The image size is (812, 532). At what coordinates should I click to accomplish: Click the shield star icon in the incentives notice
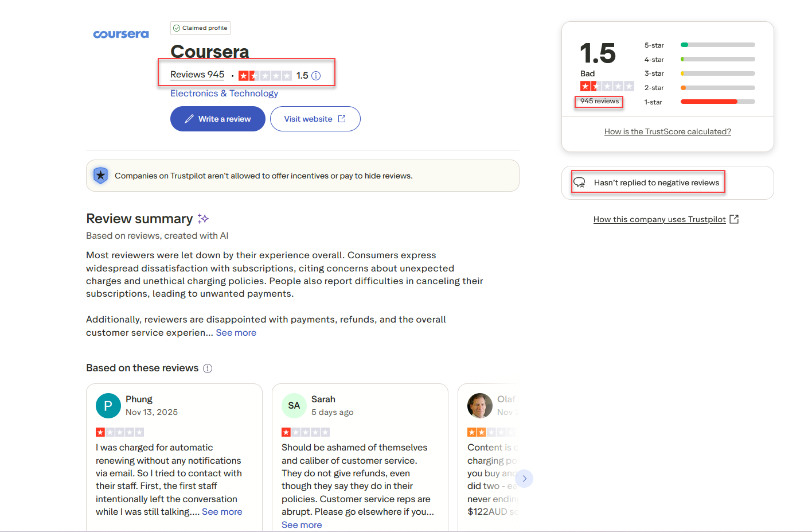coord(101,176)
